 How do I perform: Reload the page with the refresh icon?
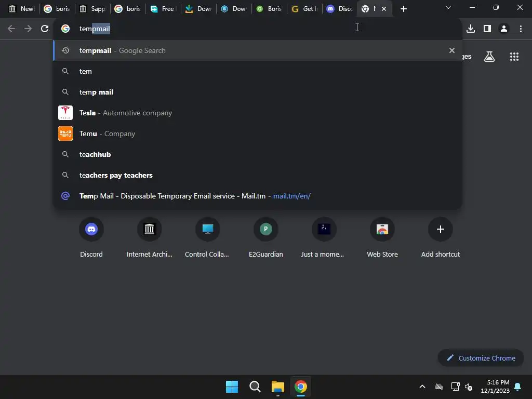pyautogui.click(x=45, y=29)
